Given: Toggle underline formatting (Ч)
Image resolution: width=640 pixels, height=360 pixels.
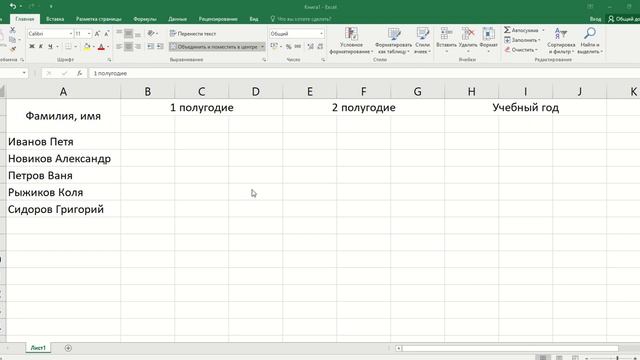Looking at the screenshot, I should tap(50, 47).
